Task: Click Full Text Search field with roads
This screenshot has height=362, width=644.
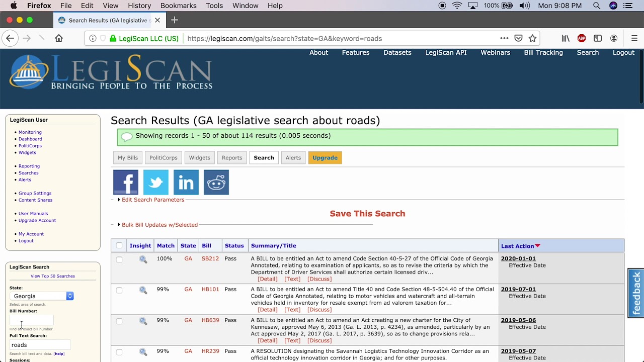Action: click(x=40, y=345)
